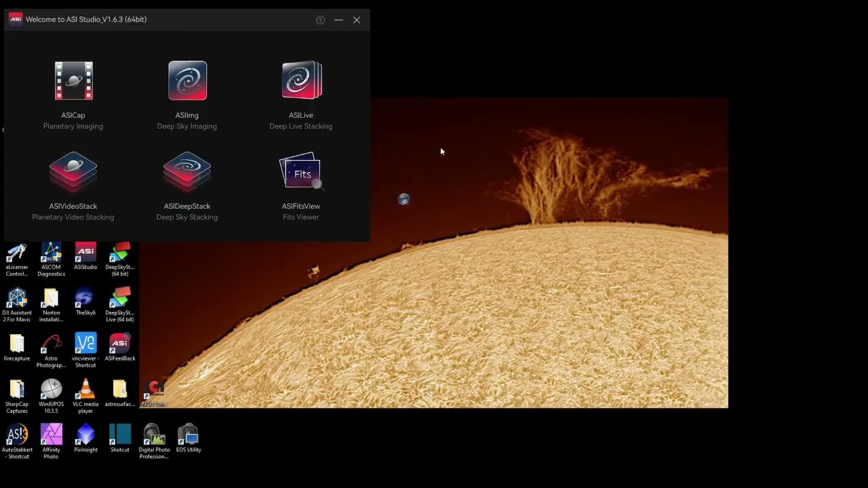Open ASIVideoStack planetary video stacking
Image resolution: width=868 pixels, height=488 pixels.
(73, 186)
